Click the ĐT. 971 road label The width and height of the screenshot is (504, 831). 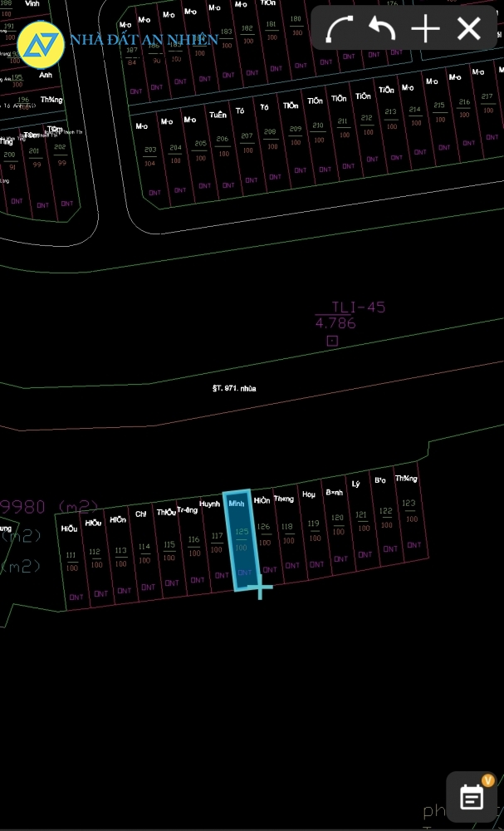(x=233, y=388)
